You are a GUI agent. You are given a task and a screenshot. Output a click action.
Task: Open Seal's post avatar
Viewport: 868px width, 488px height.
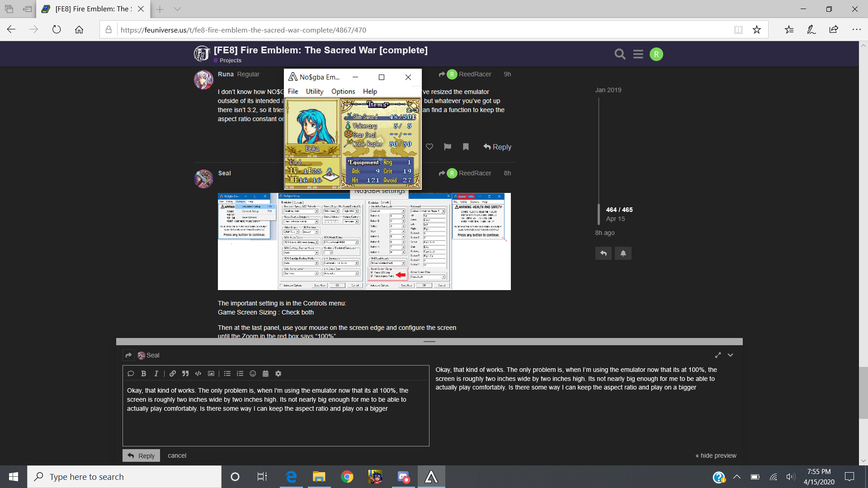point(203,178)
